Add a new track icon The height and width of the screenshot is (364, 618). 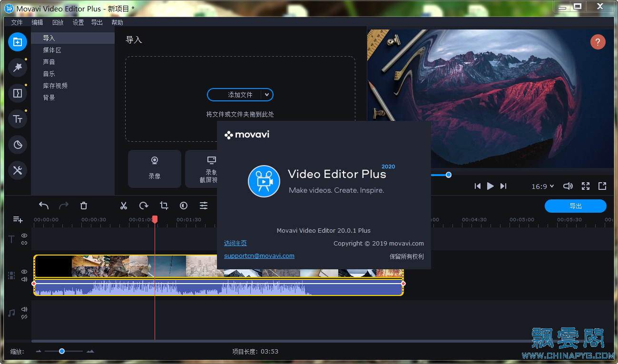pyautogui.click(x=18, y=219)
